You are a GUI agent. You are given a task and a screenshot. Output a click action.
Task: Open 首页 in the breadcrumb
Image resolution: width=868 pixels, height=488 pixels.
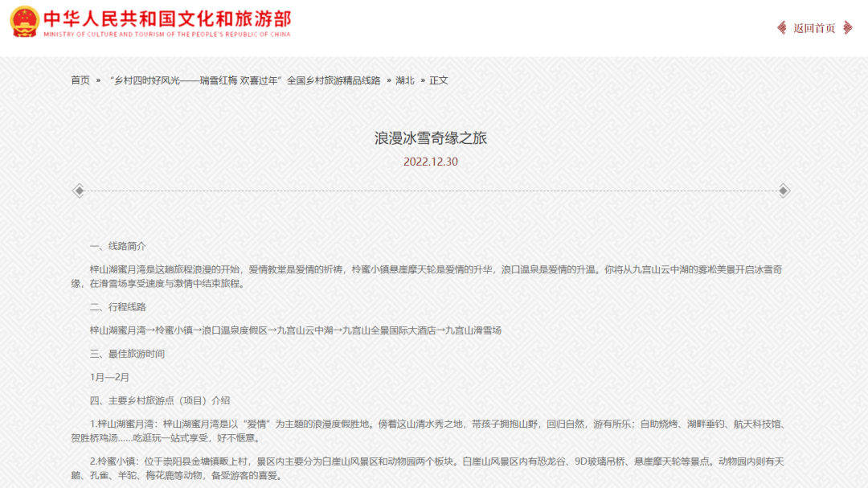point(80,80)
